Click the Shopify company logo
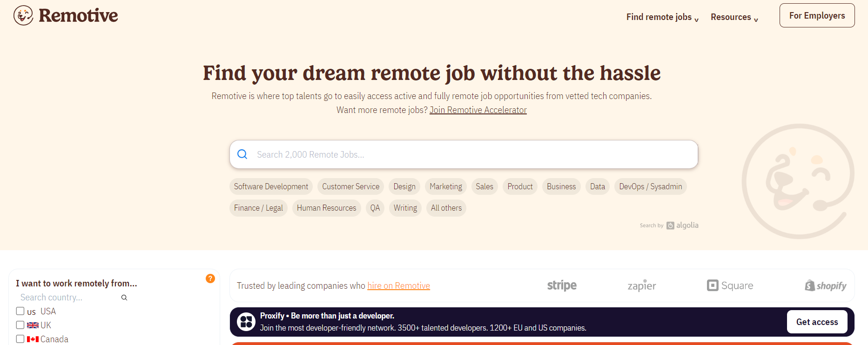Image resolution: width=868 pixels, height=345 pixels. (826, 285)
